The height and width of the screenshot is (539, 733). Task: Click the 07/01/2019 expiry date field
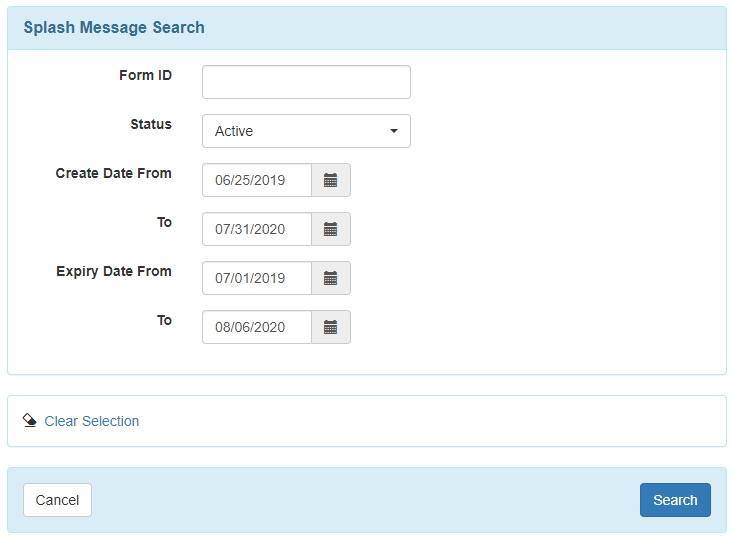click(x=257, y=278)
